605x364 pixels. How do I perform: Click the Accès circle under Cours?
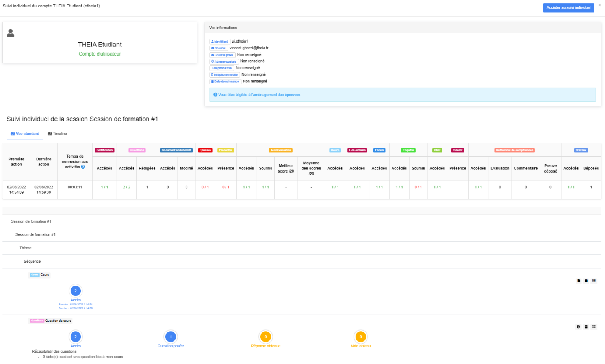(76, 291)
